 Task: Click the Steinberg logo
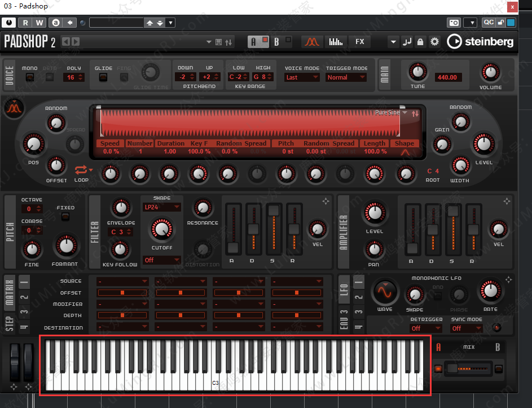click(480, 42)
